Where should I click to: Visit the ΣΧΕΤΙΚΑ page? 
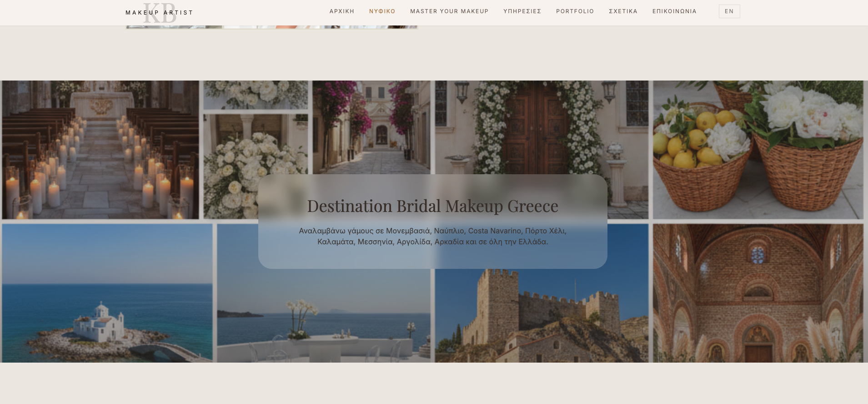click(623, 11)
